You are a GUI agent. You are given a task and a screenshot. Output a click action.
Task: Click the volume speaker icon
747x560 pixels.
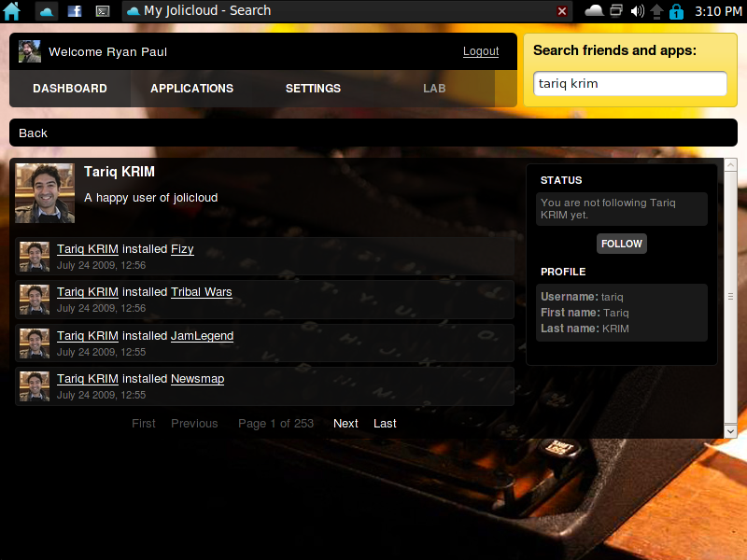coord(637,10)
